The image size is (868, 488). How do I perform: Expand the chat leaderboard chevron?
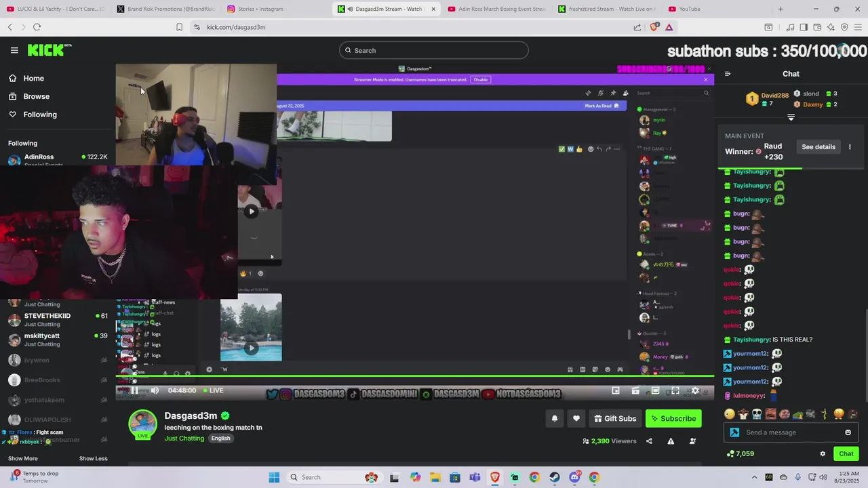[791, 117]
